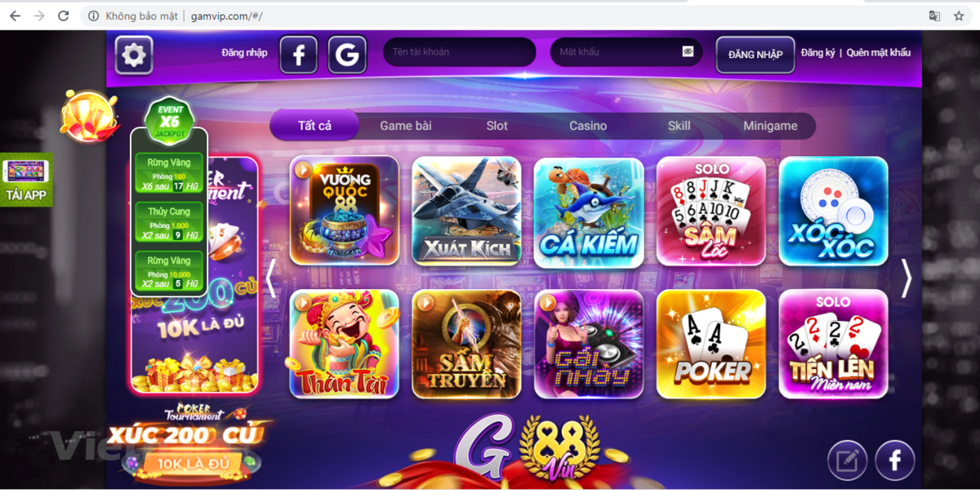Click the TẢI APP download banner
This screenshot has height=490, width=980.
(x=26, y=180)
